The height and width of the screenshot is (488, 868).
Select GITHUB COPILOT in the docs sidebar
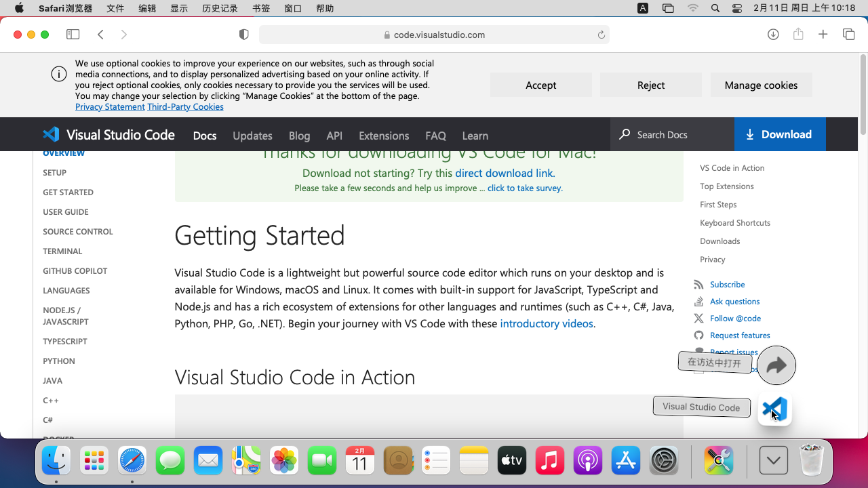pos(75,270)
